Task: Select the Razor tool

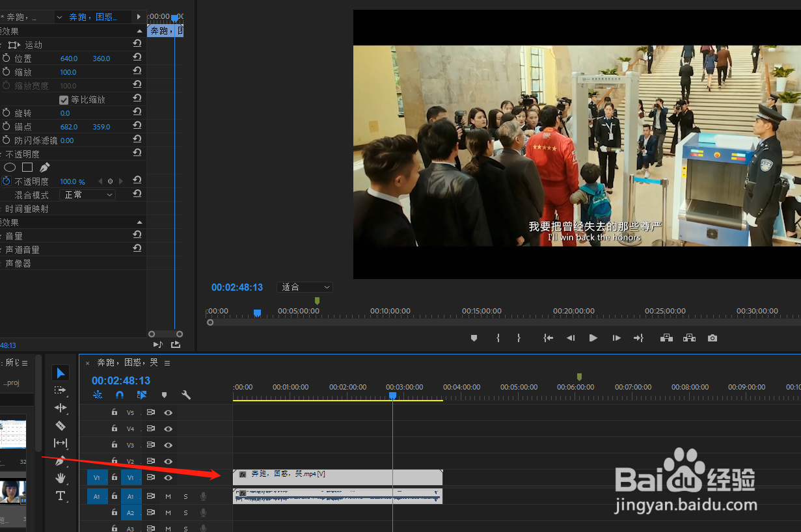Action: (61, 425)
